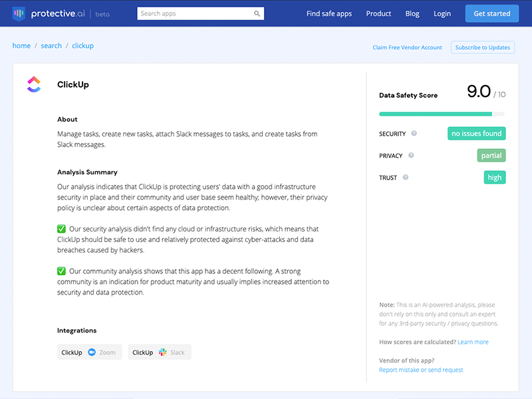Click the TRUST label text

(388, 178)
